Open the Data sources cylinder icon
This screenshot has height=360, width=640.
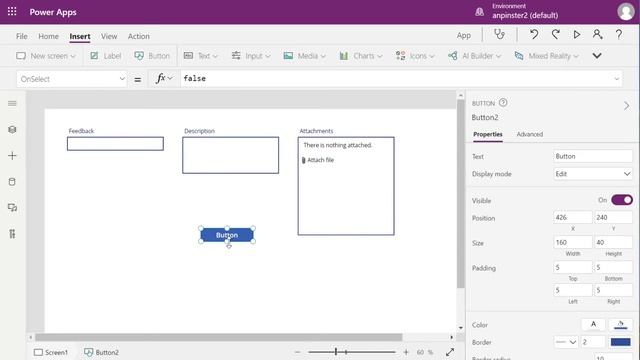[x=12, y=182]
